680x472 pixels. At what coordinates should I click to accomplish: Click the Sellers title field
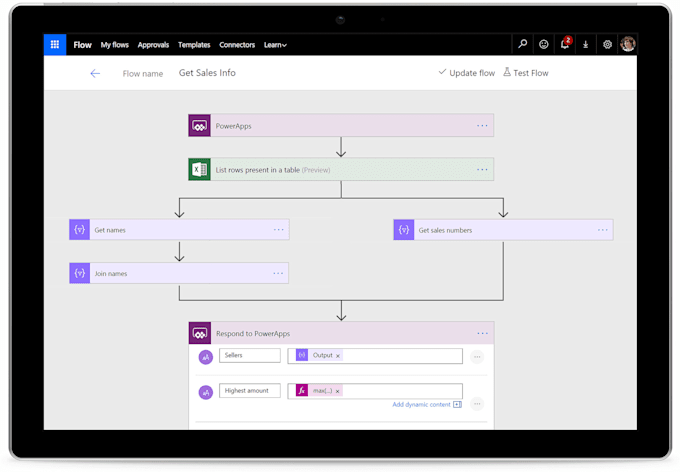coord(250,355)
